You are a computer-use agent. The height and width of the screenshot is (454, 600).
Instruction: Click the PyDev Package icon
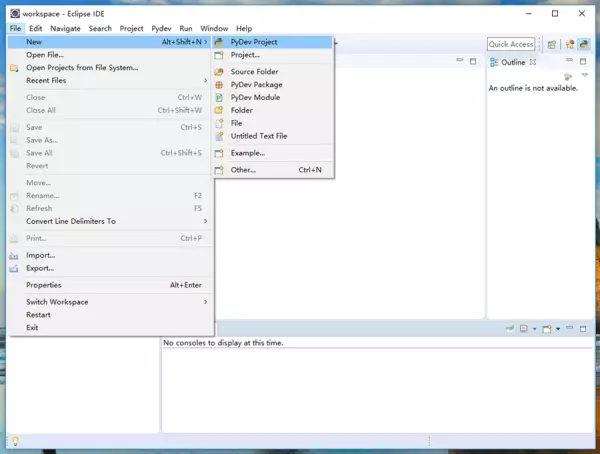click(x=219, y=85)
